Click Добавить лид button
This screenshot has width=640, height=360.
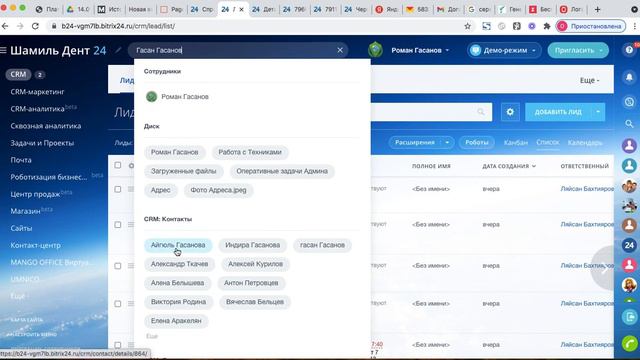pos(558,112)
